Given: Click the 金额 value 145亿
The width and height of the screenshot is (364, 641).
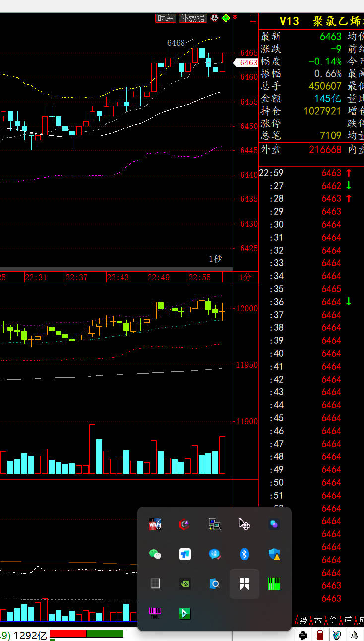Looking at the screenshot, I should tap(328, 98).
